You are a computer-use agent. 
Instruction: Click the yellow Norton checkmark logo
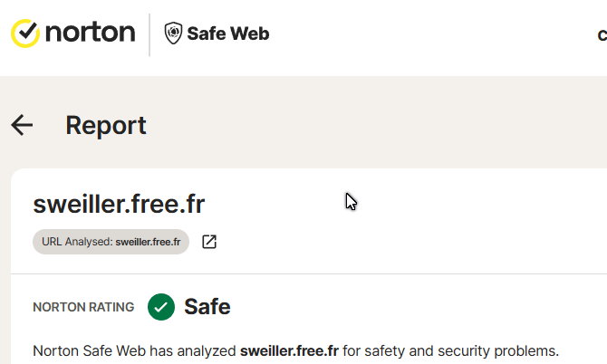point(25,34)
